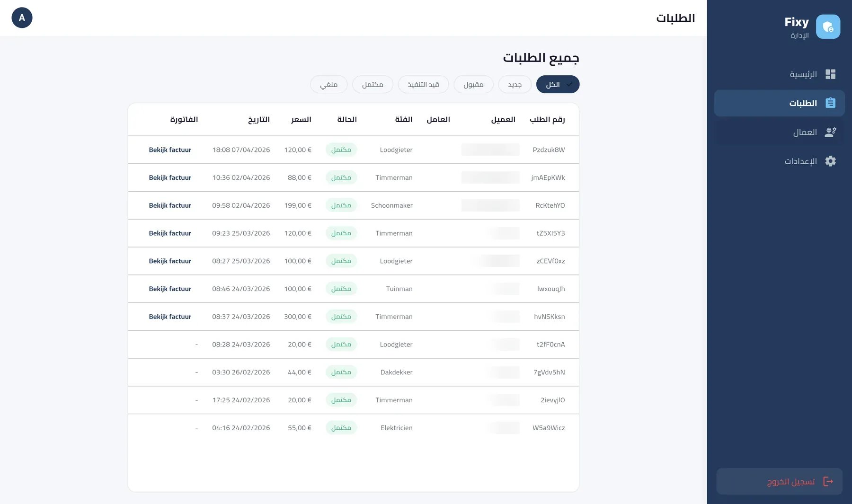The height and width of the screenshot is (504, 852).
Task: View invoice for order RcKtehYO
Action: 170,205
